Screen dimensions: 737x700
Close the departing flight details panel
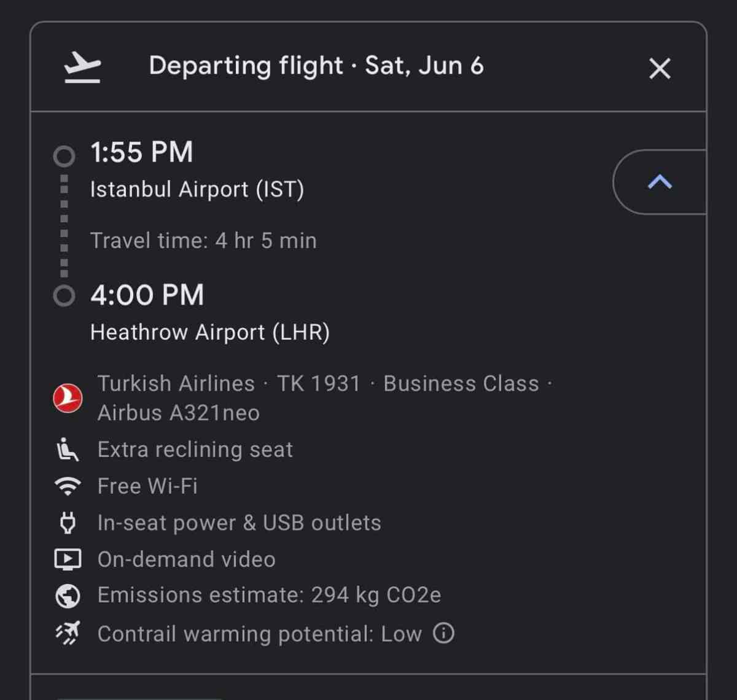pyautogui.click(x=660, y=68)
